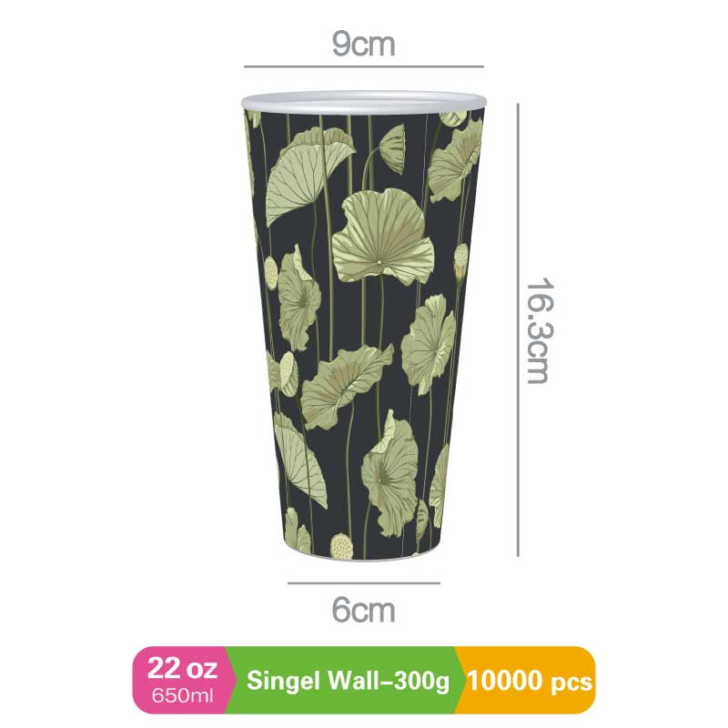
Task: Click the 16.3cm height label
Action: (x=539, y=330)
